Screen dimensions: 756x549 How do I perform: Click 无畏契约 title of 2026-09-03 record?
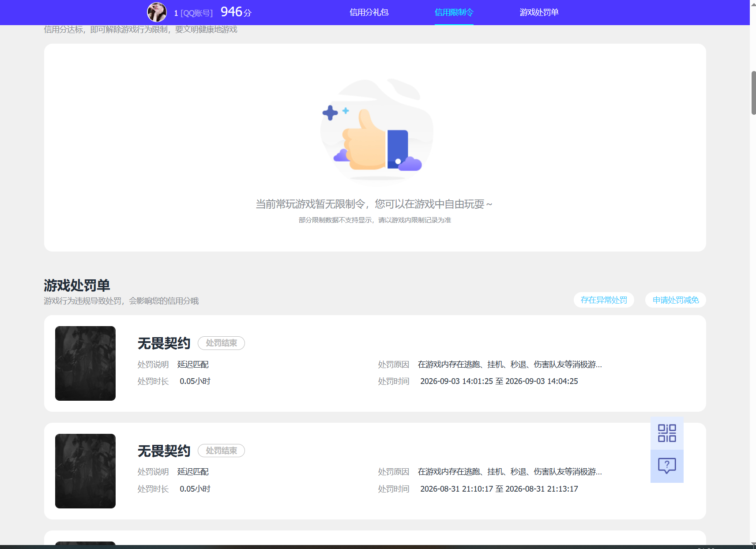[x=164, y=343]
